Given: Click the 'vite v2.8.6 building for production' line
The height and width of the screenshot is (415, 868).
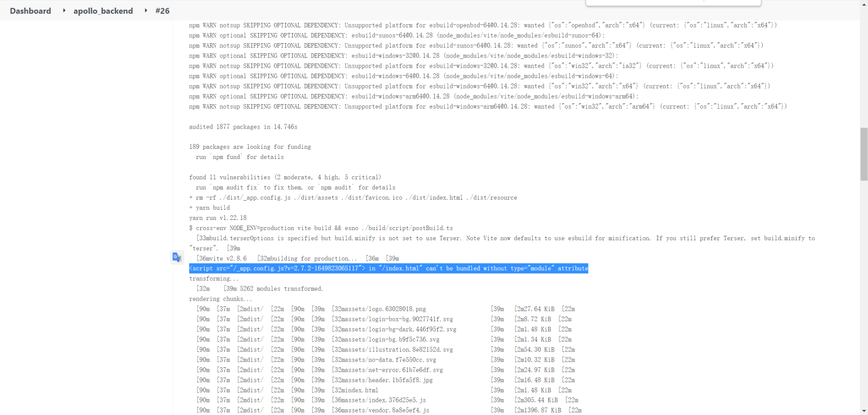Looking at the screenshot, I should click(x=297, y=258).
